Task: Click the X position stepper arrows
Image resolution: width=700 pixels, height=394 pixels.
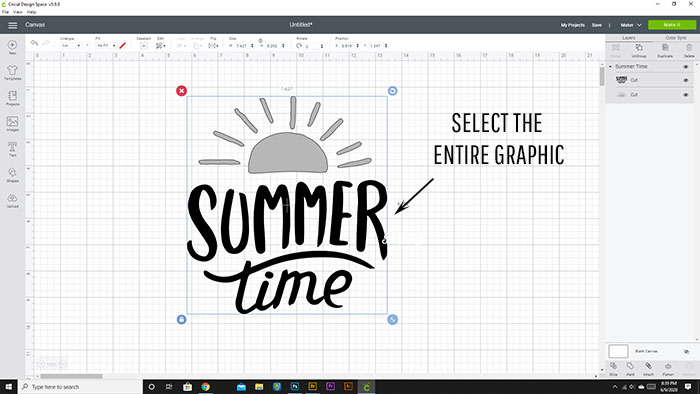Action: (x=358, y=46)
